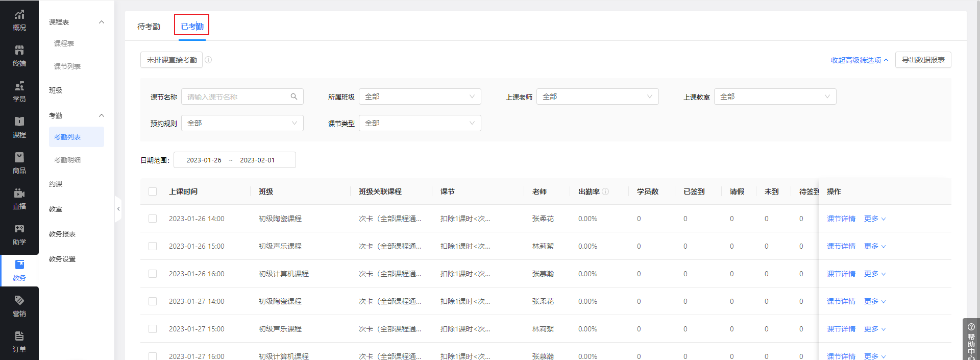Open the 上课教室 dropdown
980x360 pixels.
pos(775,97)
